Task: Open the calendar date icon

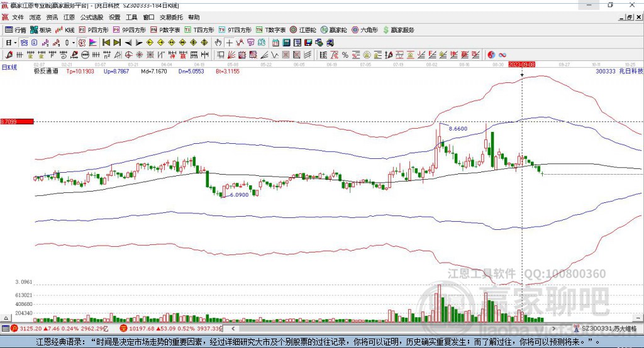Action: click(x=275, y=43)
